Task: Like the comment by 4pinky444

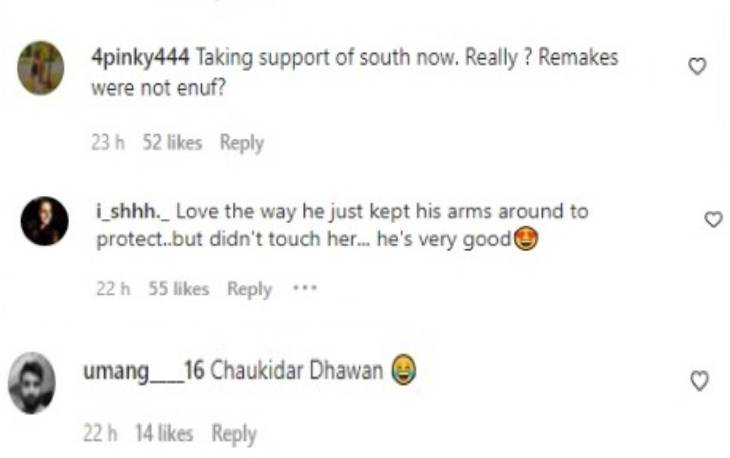Action: [697, 66]
